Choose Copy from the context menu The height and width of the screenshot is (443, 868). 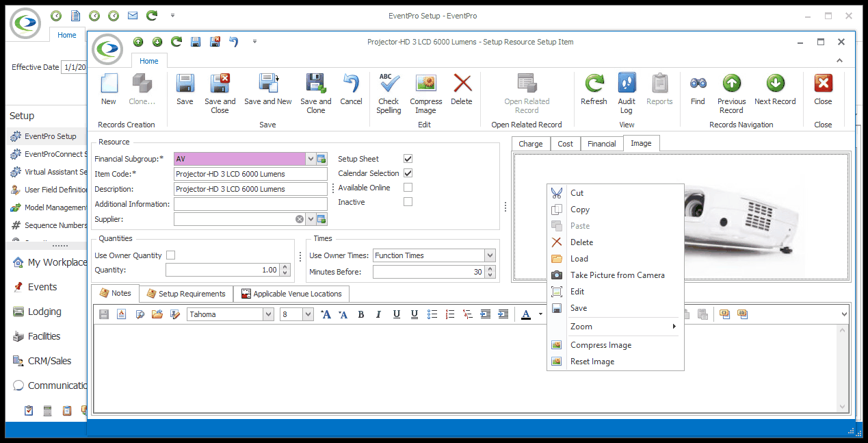(x=616, y=210)
